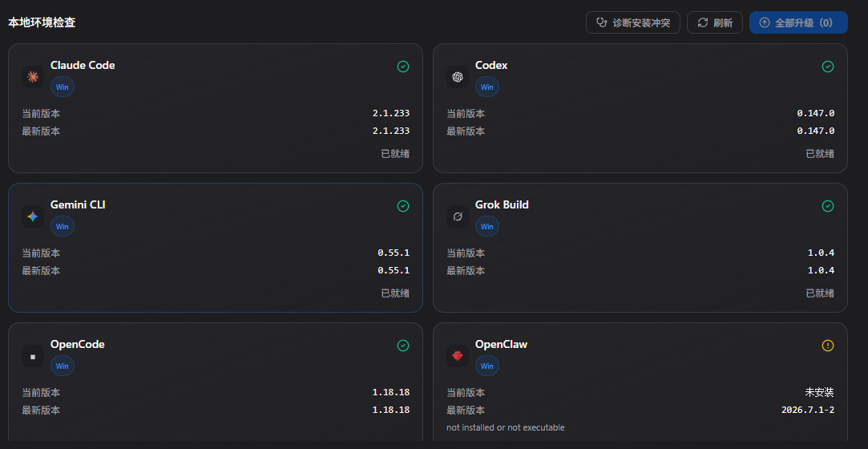868x449 pixels.
Task: Open 诊断安装冲突 diagnose conflicts button
Action: tap(632, 22)
